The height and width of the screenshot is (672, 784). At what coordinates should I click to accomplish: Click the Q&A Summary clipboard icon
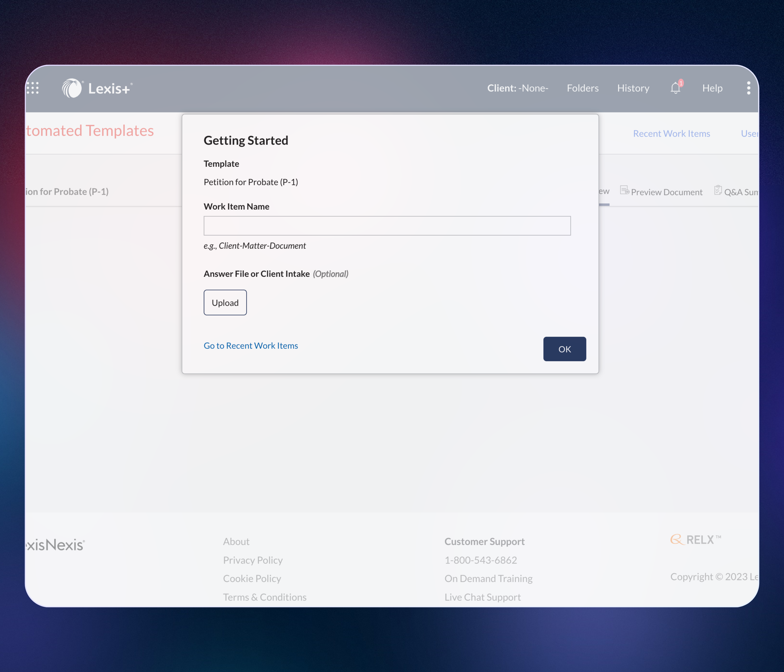(718, 190)
